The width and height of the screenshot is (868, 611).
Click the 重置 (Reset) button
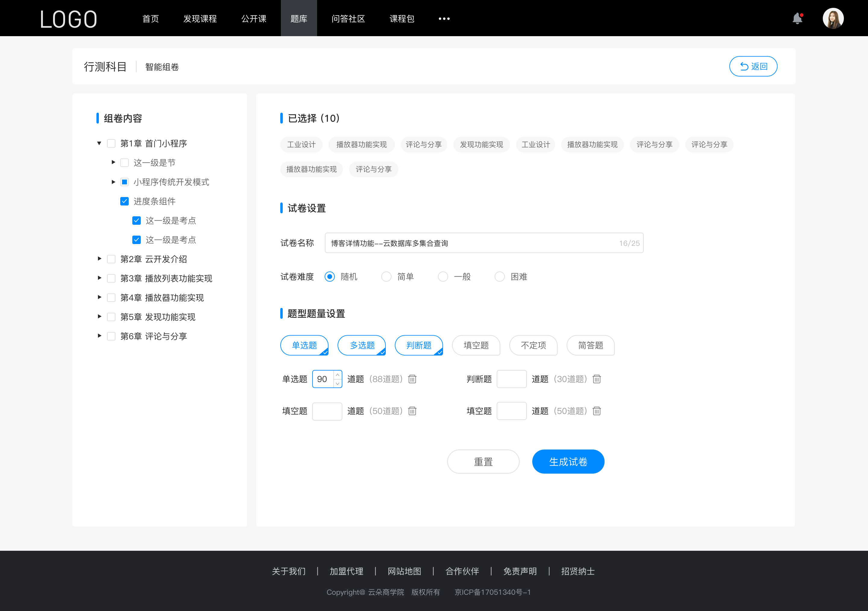[483, 461]
